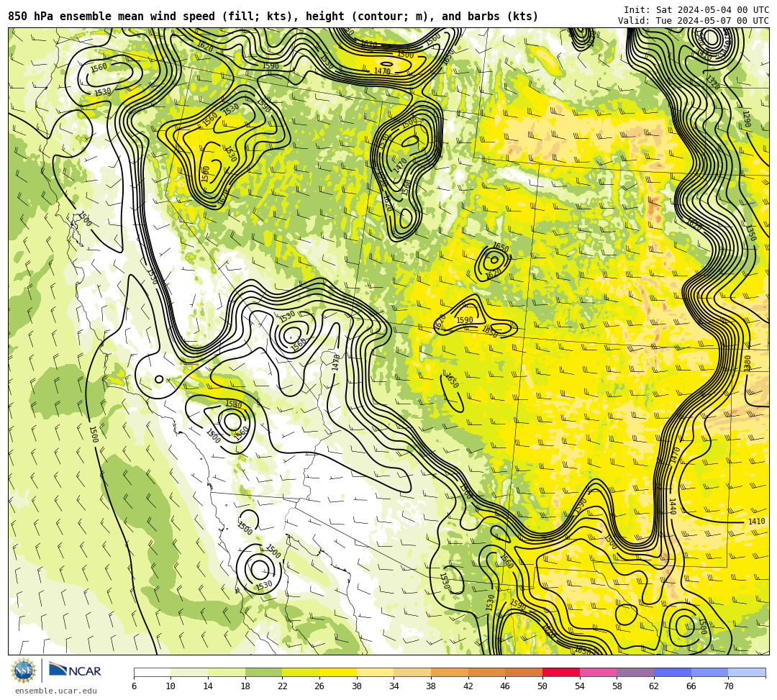Screen dimensions: 777x700
Task: Click the colorbar label 42
Action: pos(468,686)
